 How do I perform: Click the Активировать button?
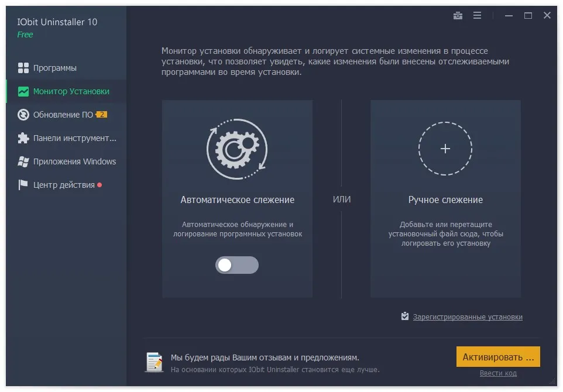point(498,357)
